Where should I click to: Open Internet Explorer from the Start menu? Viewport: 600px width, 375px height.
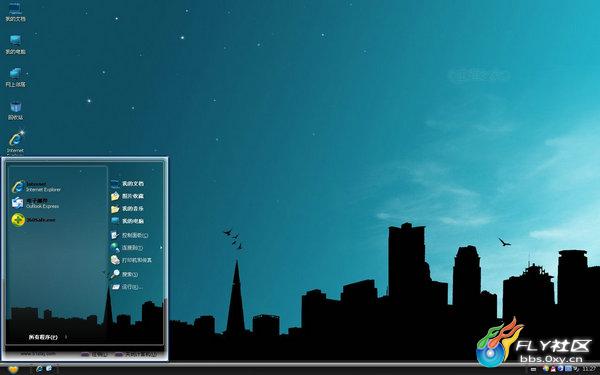click(37, 187)
